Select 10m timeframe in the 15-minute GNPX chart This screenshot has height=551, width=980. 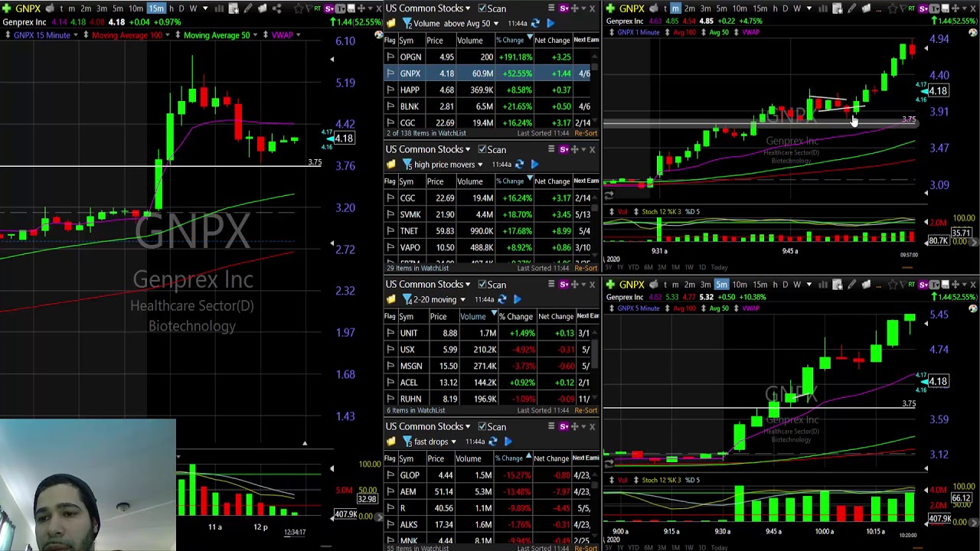pyautogui.click(x=136, y=8)
